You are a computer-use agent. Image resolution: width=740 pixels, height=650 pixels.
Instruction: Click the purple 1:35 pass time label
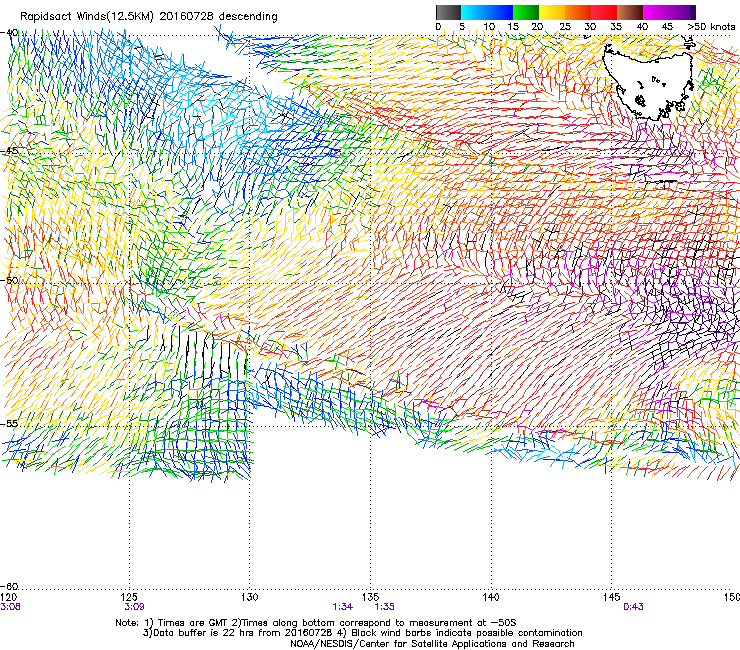coord(384,607)
